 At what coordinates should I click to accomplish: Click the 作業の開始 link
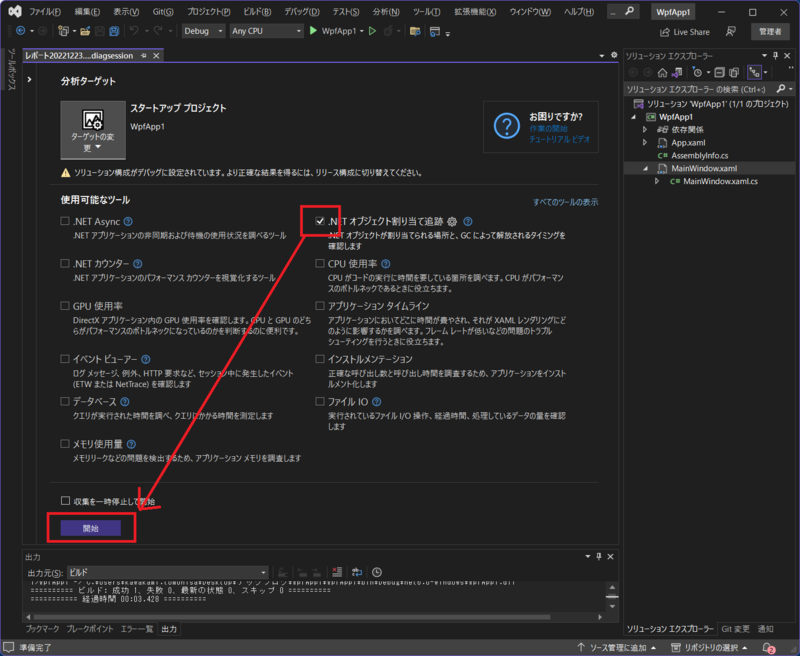pyautogui.click(x=548, y=129)
